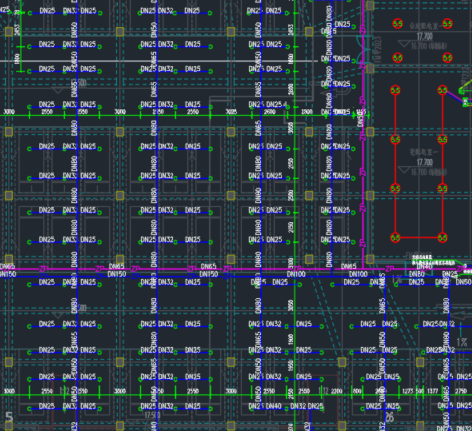Select the 2200 dimension label

(337, 391)
